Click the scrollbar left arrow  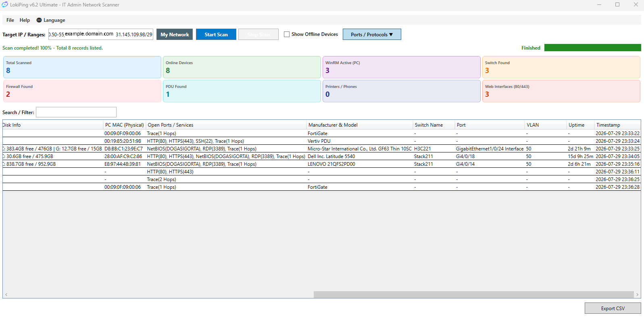click(6, 294)
